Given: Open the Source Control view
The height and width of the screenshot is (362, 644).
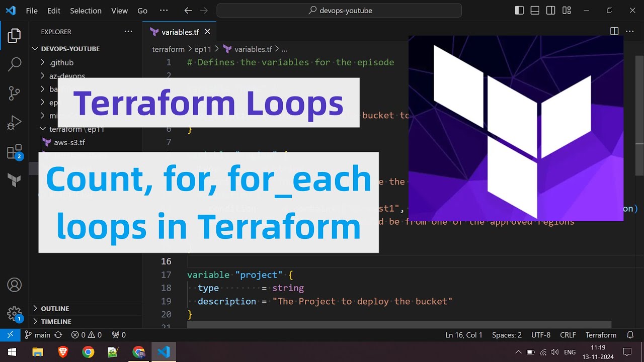Looking at the screenshot, I should [15, 93].
